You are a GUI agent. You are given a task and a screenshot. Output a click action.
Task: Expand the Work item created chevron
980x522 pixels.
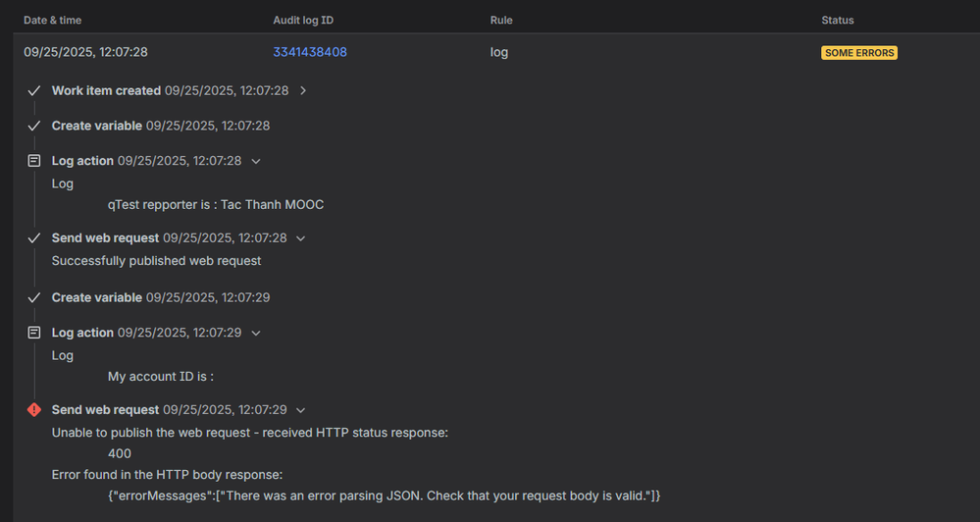point(303,90)
